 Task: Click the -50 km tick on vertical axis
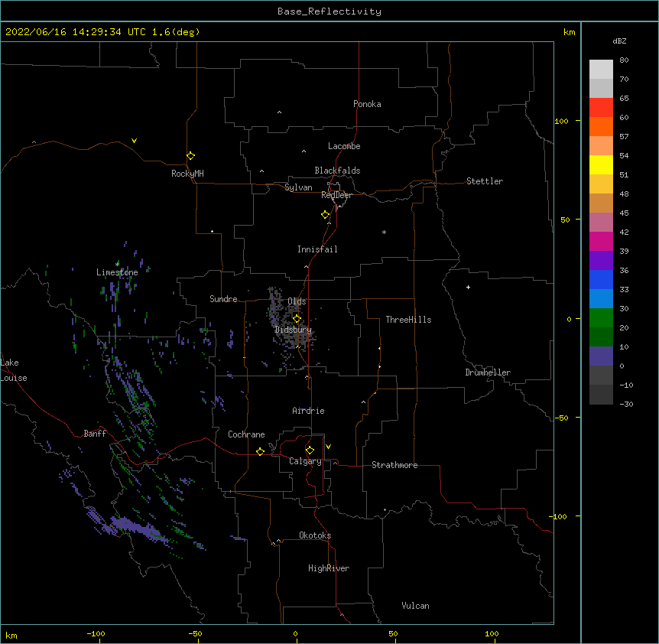(561, 418)
